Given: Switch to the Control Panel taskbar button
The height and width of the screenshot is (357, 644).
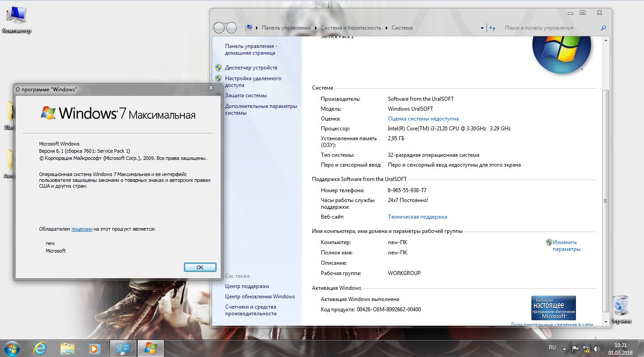Looking at the screenshot, I should (x=123, y=348).
